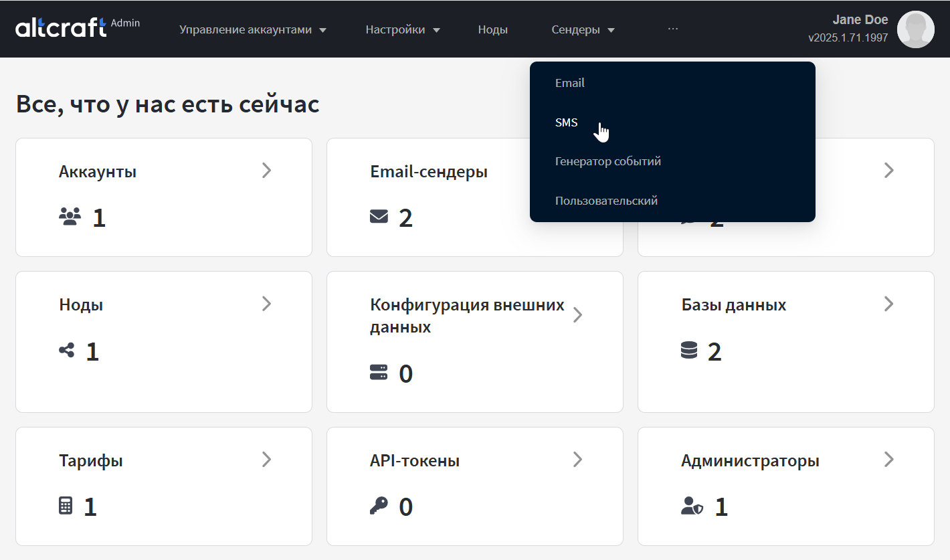
Task: Expand the Настройки dropdown menu
Action: [402, 29]
